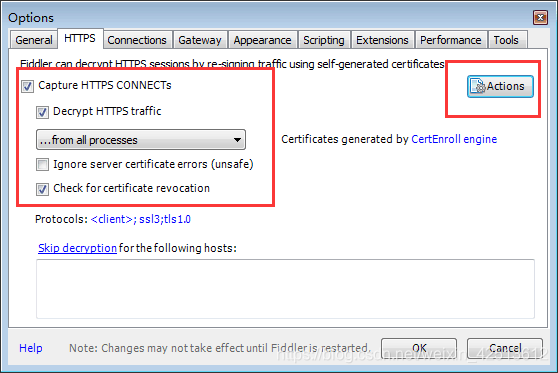This screenshot has width=558, height=373.
Task: Confirm settings with the OK button
Action: pos(419,348)
